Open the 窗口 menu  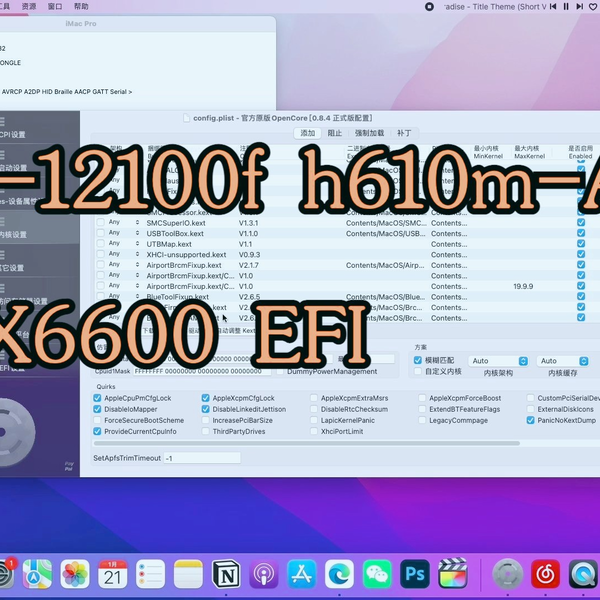[x=55, y=6]
